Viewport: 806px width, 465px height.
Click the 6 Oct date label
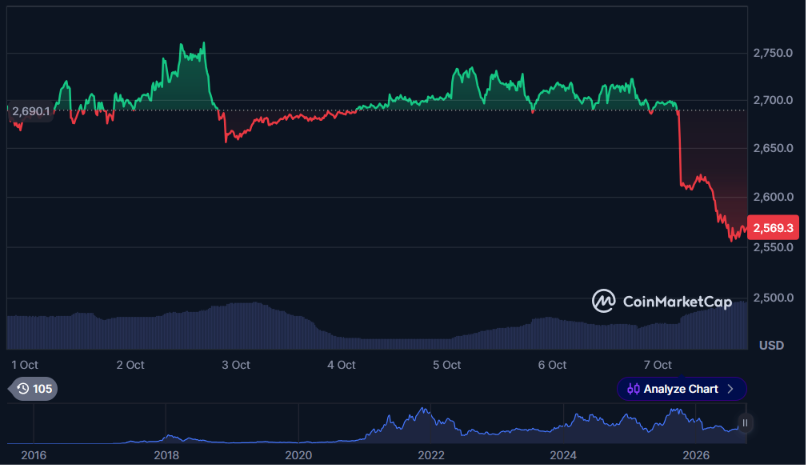click(552, 365)
